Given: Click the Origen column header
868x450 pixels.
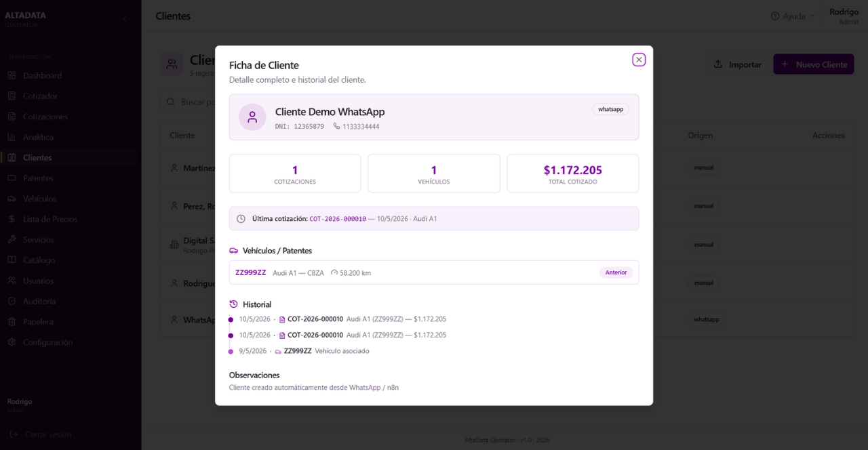Looking at the screenshot, I should 700,136.
